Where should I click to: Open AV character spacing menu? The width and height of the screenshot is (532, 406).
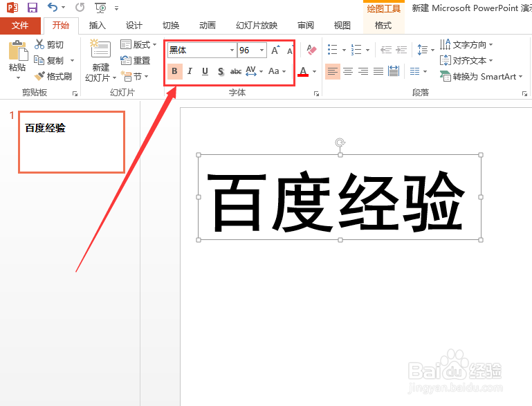[x=254, y=71]
